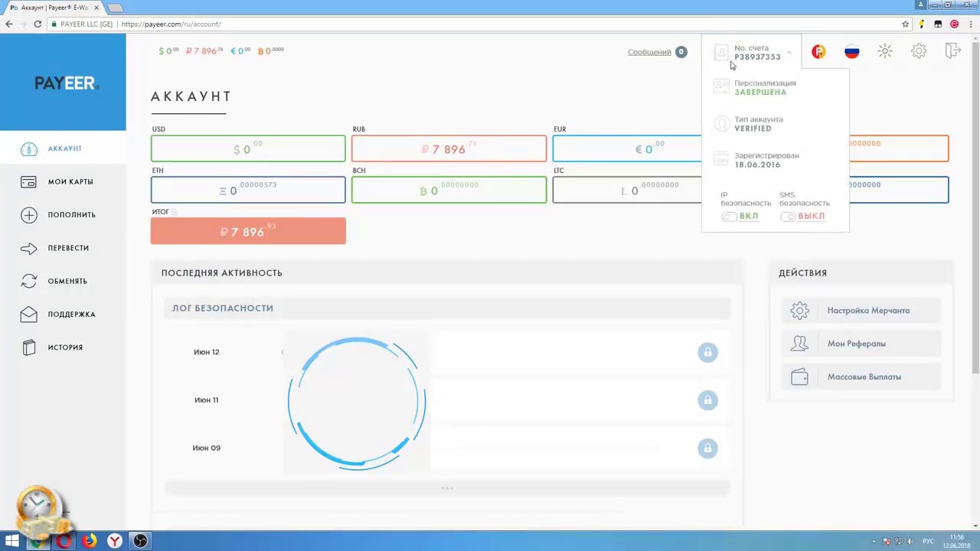Screen dimensions: 980x551
Task: Open settings gear icon in header
Action: [919, 51]
